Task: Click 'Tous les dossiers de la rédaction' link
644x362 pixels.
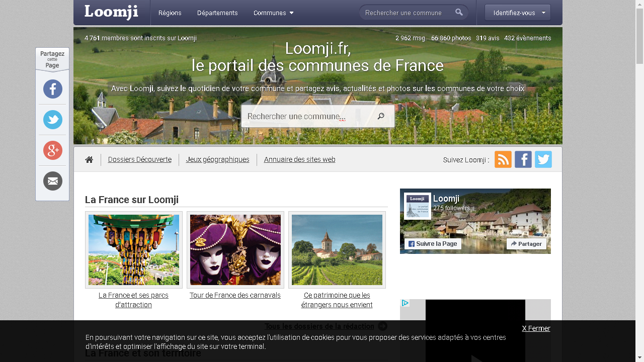Action: click(319, 326)
